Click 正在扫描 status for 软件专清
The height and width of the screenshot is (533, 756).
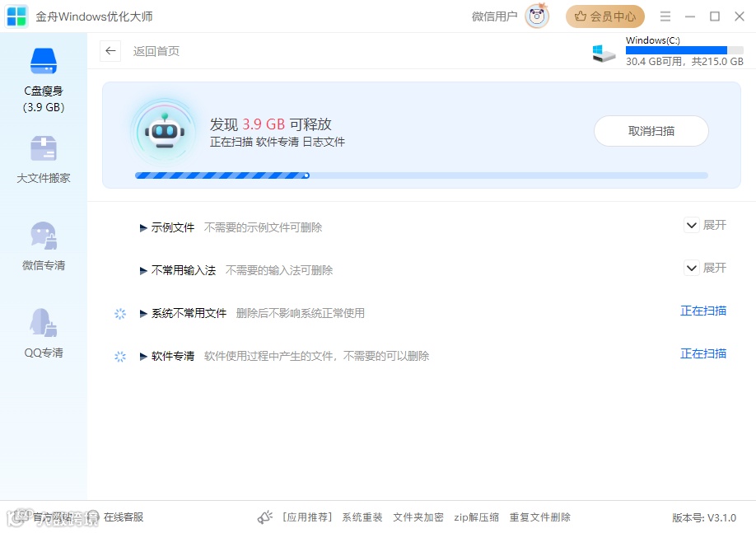[703, 354]
